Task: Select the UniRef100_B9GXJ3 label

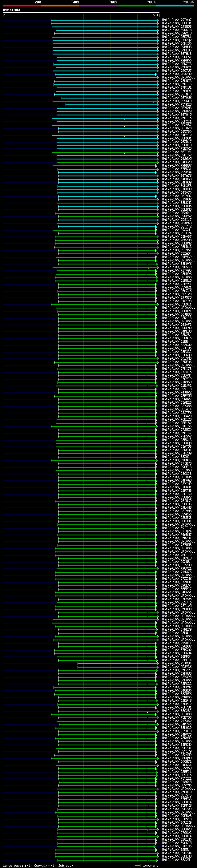Action: click(x=176, y=33)
